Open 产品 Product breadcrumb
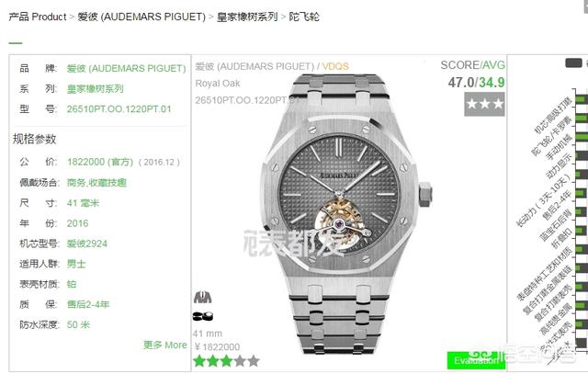Viewport: 588px width, 374px height. tap(38, 17)
